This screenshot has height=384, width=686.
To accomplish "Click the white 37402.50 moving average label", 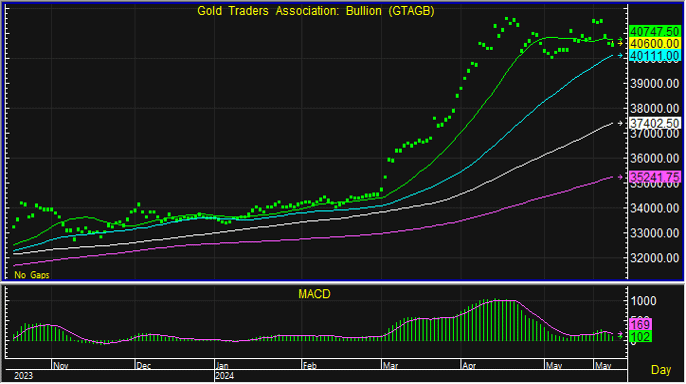I will pyautogui.click(x=654, y=124).
